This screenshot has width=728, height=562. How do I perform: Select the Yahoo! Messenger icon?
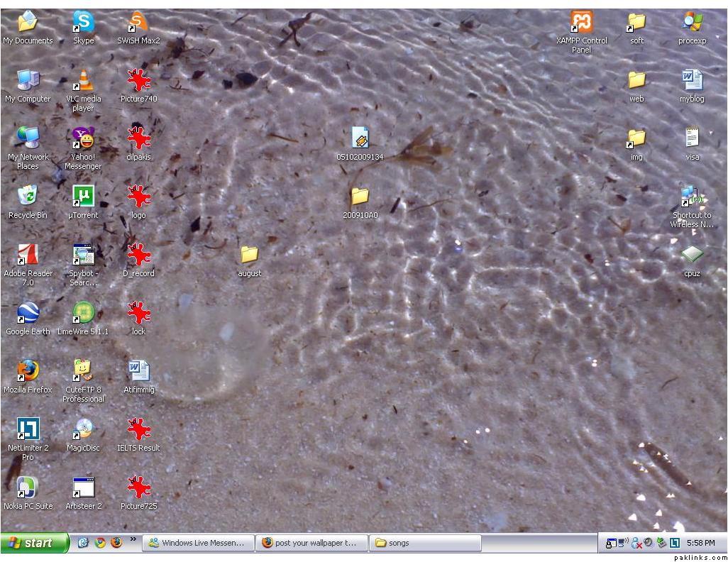pos(83,138)
